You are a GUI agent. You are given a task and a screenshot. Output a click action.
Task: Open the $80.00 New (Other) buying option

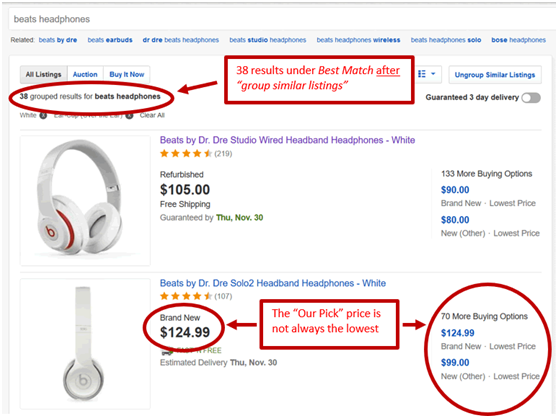coord(455,220)
